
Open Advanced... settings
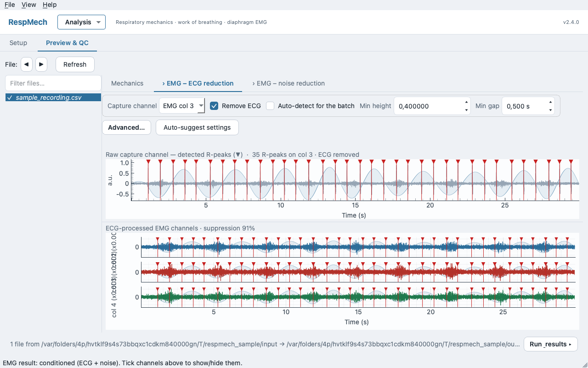[x=126, y=127]
